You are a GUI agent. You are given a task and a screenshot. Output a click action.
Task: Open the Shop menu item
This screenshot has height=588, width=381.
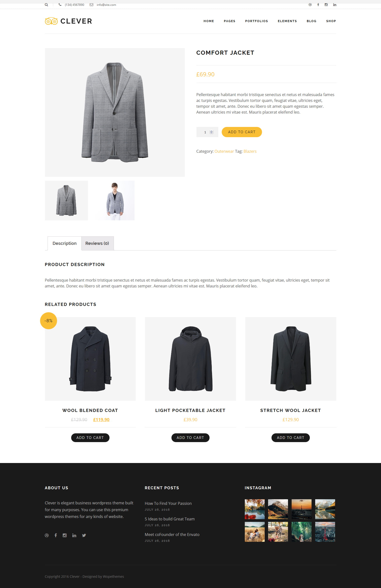click(331, 21)
